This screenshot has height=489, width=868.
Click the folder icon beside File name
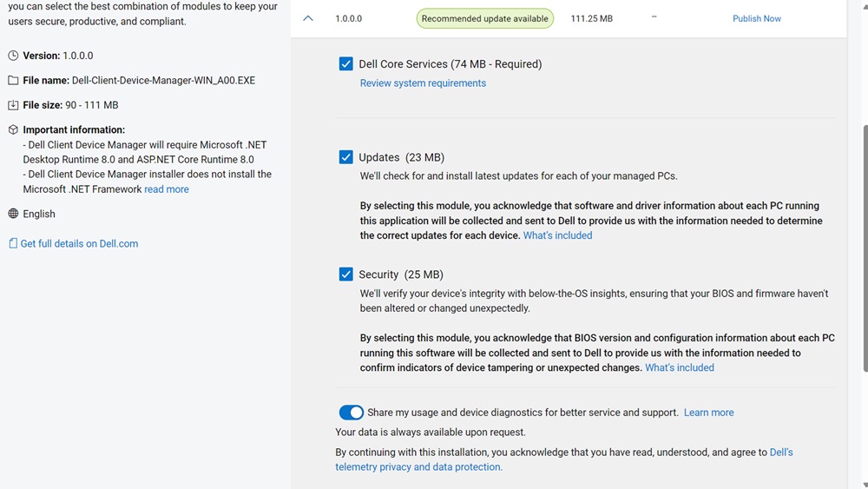[x=13, y=81]
